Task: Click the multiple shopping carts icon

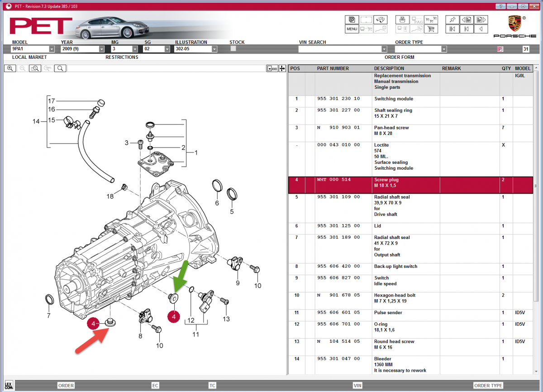Action: (x=431, y=19)
